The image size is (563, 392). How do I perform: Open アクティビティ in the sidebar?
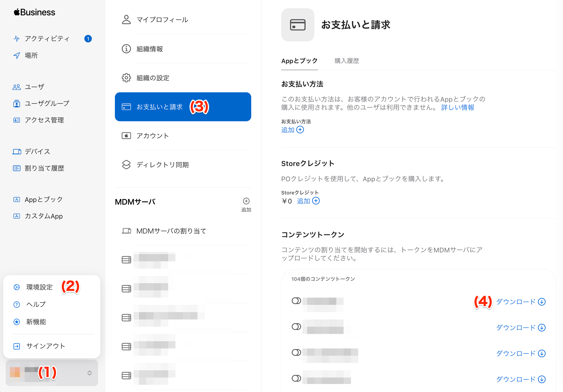click(47, 39)
